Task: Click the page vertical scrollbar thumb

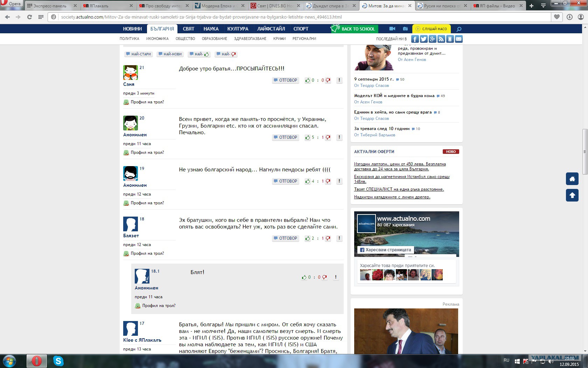Action: pyautogui.click(x=585, y=152)
